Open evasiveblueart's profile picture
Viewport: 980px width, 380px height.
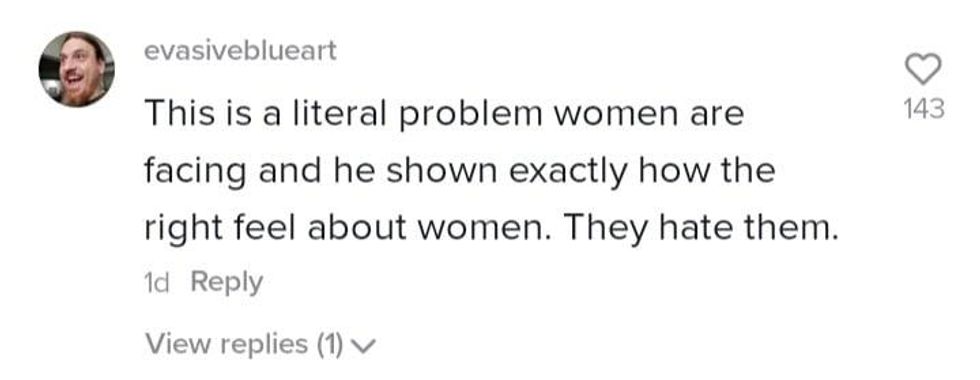tap(77, 69)
